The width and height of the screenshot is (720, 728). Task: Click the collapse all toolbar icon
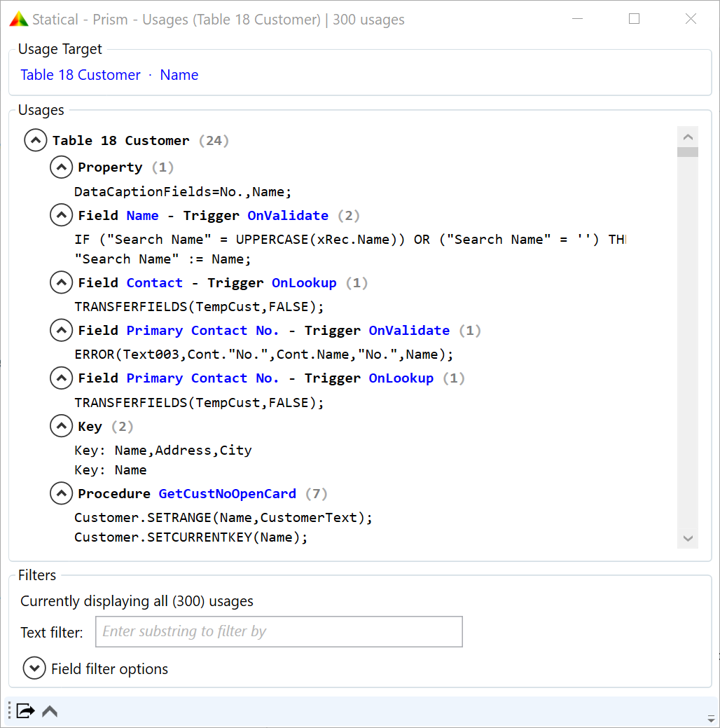point(50,711)
